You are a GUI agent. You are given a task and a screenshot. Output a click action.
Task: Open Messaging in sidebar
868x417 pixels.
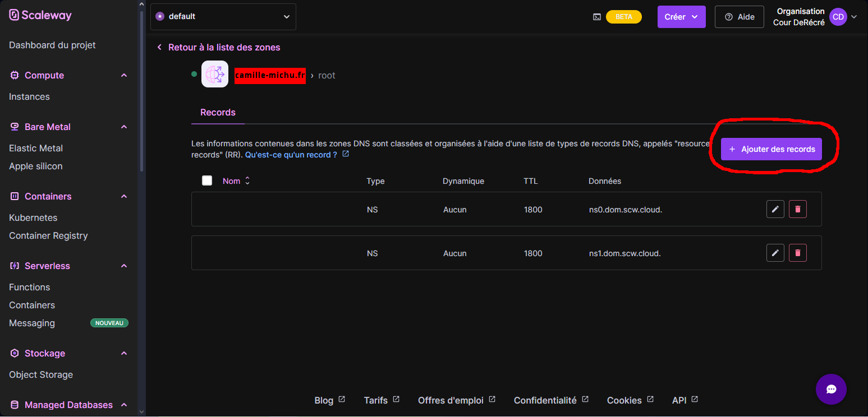tap(32, 323)
